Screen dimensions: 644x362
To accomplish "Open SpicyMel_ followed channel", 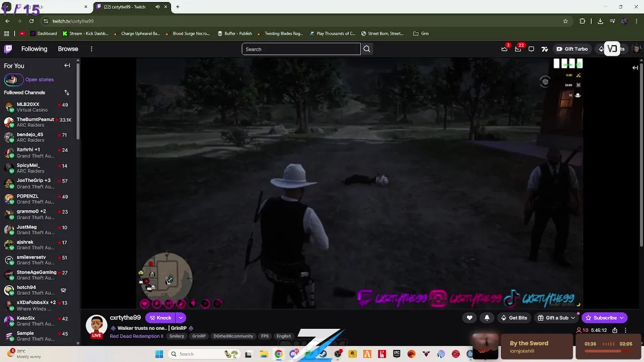I will [38, 168].
